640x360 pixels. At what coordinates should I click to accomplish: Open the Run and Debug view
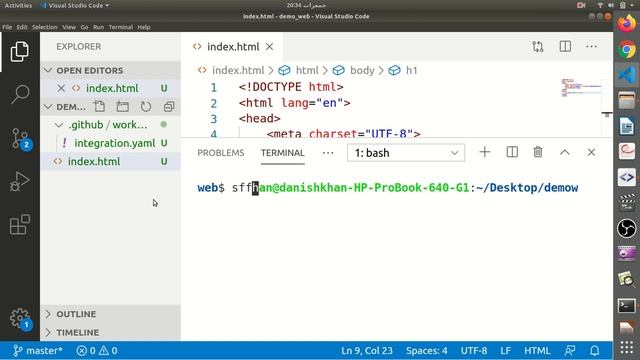point(20,182)
